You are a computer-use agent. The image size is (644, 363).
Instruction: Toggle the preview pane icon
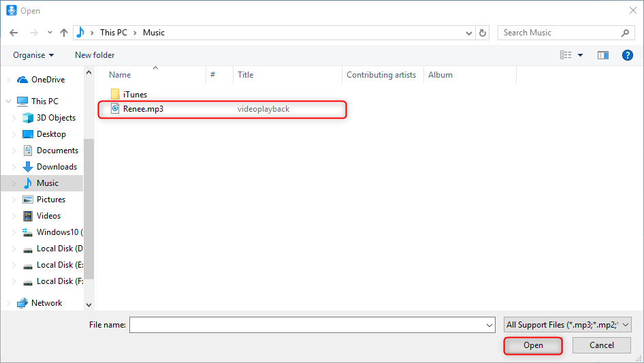[602, 55]
